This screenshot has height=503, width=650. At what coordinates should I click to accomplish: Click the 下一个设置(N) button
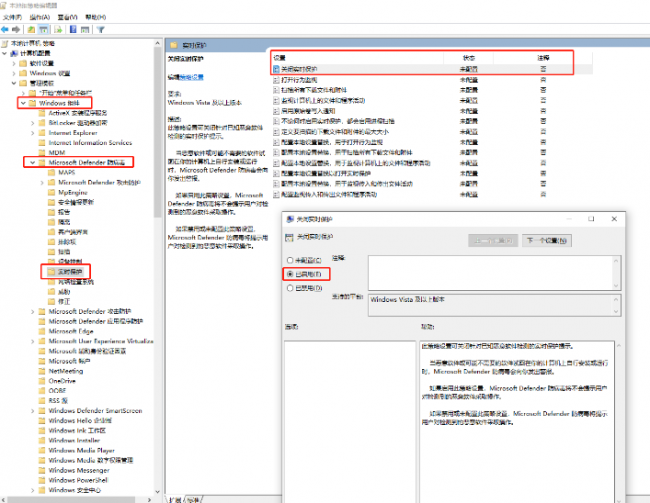[546, 241]
